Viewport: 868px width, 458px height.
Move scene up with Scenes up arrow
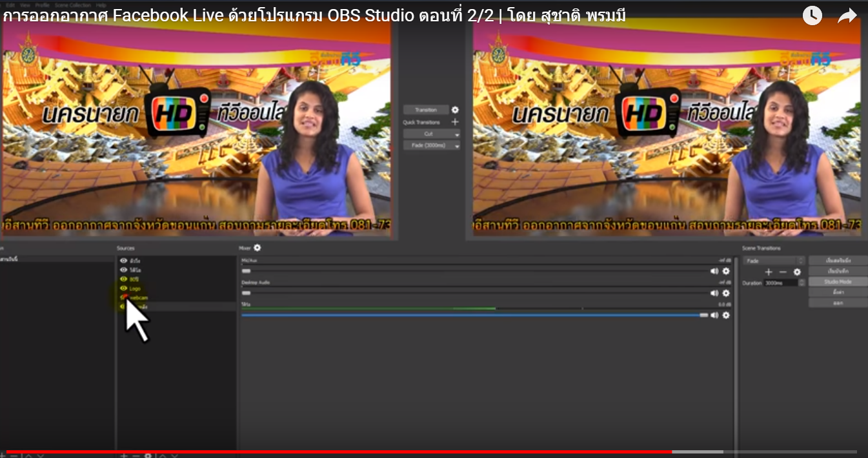coord(28,455)
